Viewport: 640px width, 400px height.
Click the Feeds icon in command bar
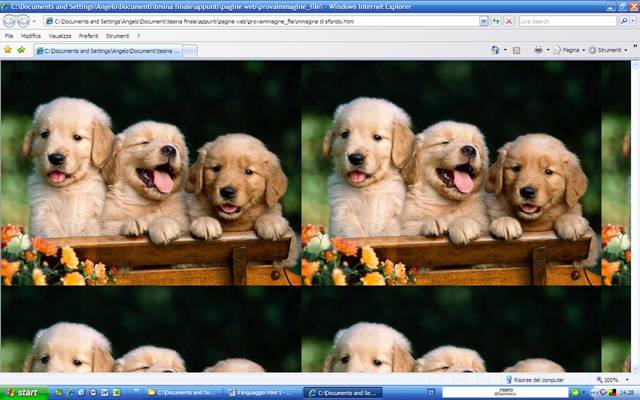516,50
